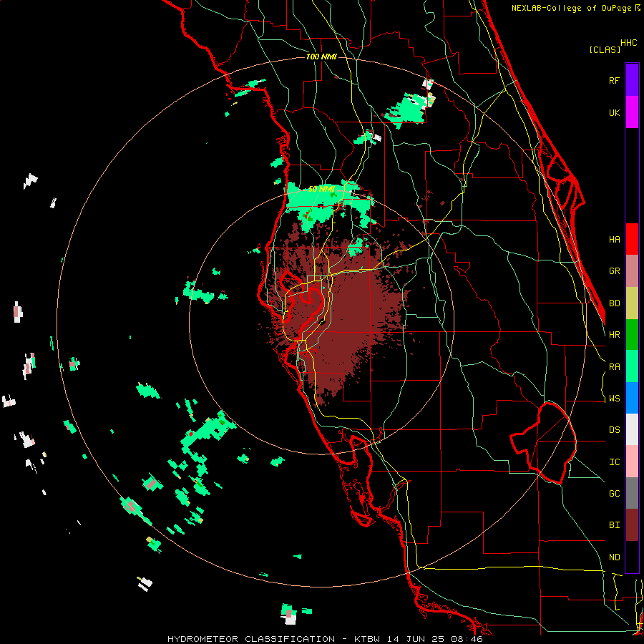The height and width of the screenshot is (644, 644).
Task: Click the RA legend label
Action: pos(614,367)
